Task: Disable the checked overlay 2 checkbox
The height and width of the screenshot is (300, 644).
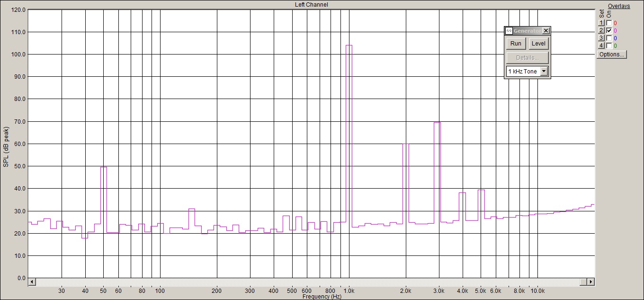Action: pos(609,30)
